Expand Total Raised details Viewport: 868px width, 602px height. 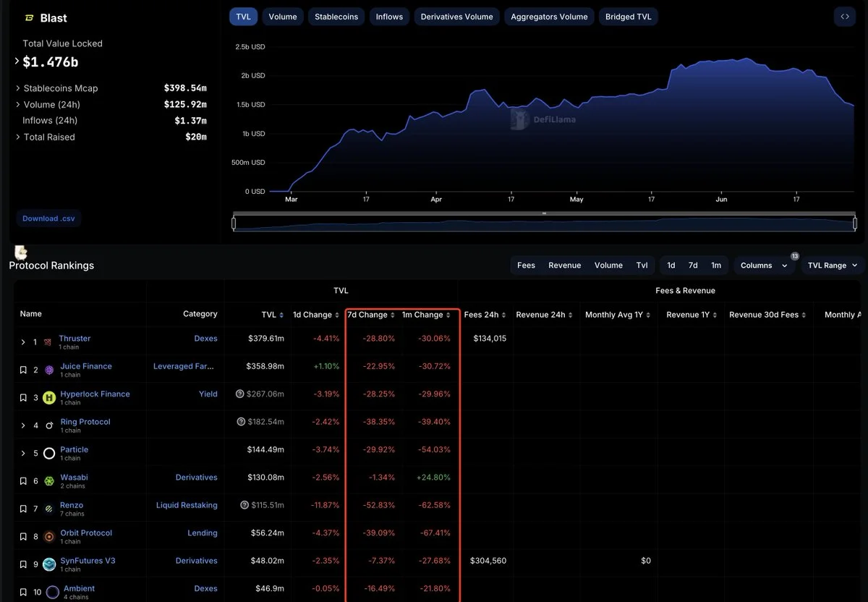tap(17, 137)
